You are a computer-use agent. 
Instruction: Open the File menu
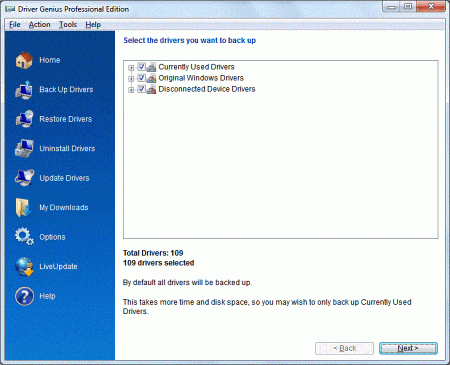click(x=15, y=25)
